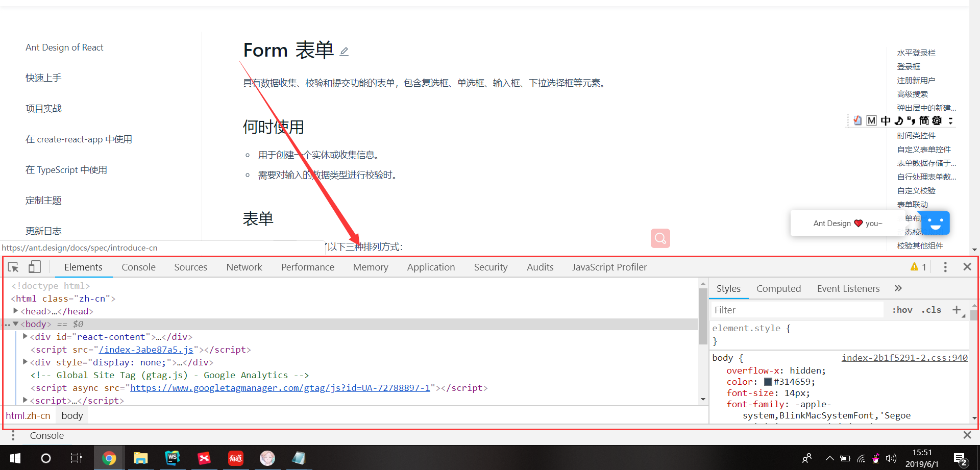Select the Elements tab
The width and height of the screenshot is (980, 470).
83,267
